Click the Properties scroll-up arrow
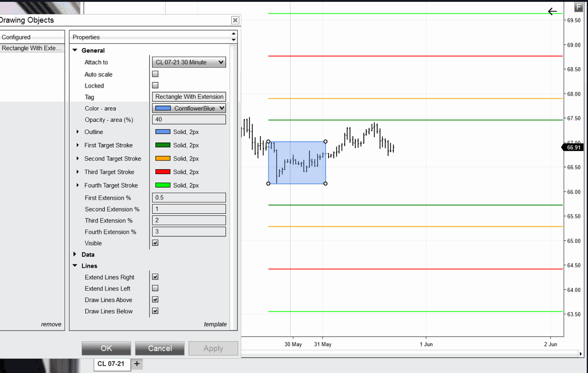This screenshot has width=588, height=373. tap(233, 33)
